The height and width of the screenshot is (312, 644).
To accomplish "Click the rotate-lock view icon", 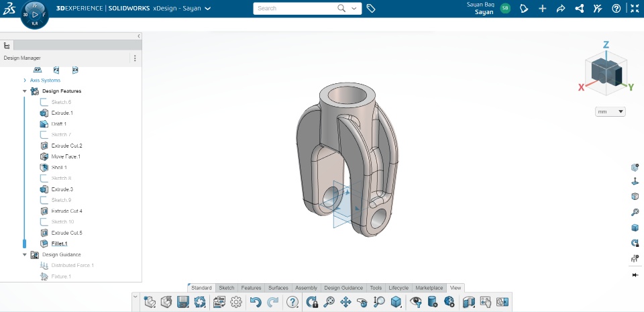I will tap(313, 303).
